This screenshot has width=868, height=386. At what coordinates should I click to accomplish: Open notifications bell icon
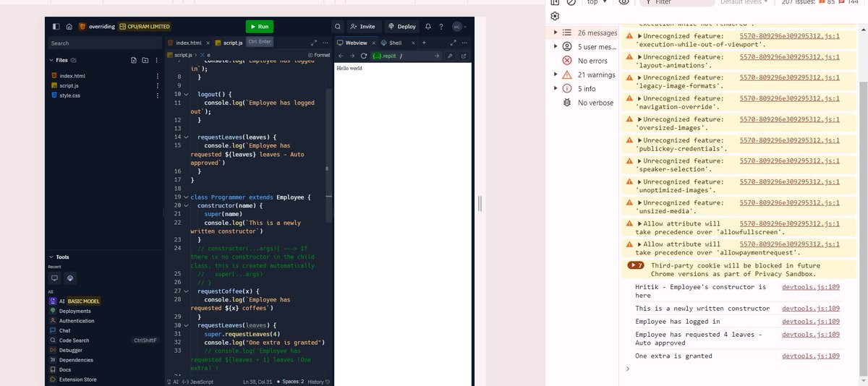click(x=428, y=27)
